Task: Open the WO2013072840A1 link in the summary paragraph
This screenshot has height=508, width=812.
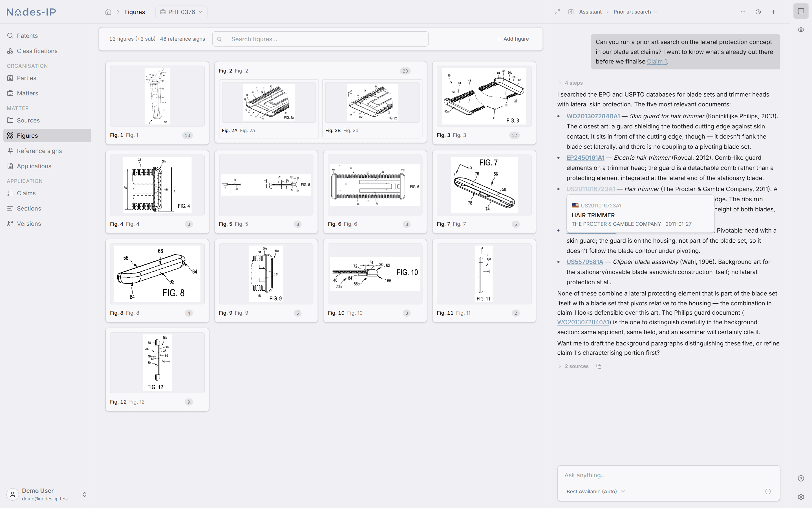Action: point(583,322)
